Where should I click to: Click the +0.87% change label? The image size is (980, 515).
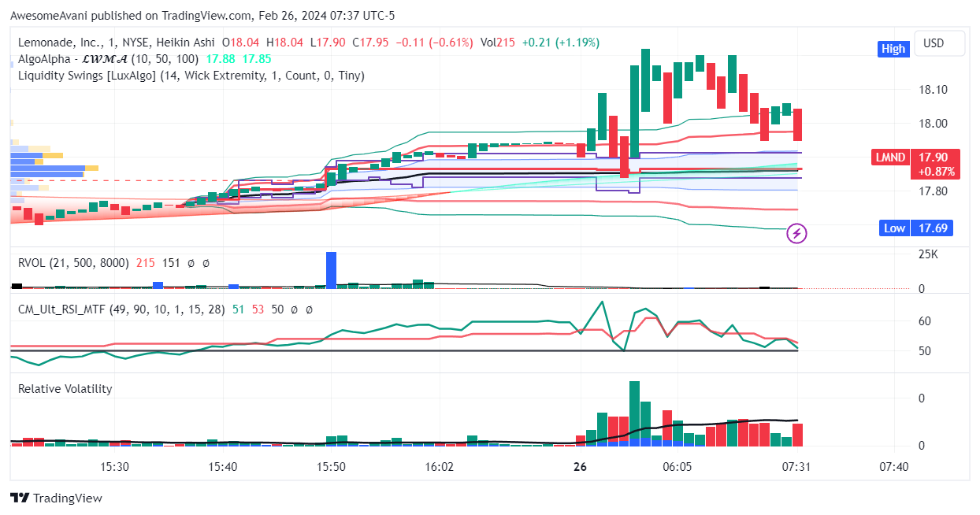coord(937,171)
